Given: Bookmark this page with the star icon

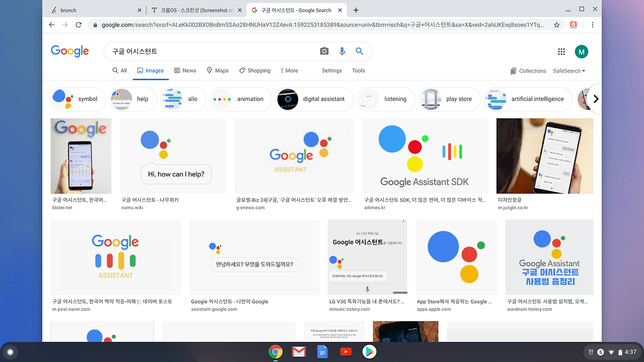Looking at the screenshot, I should coord(557,25).
